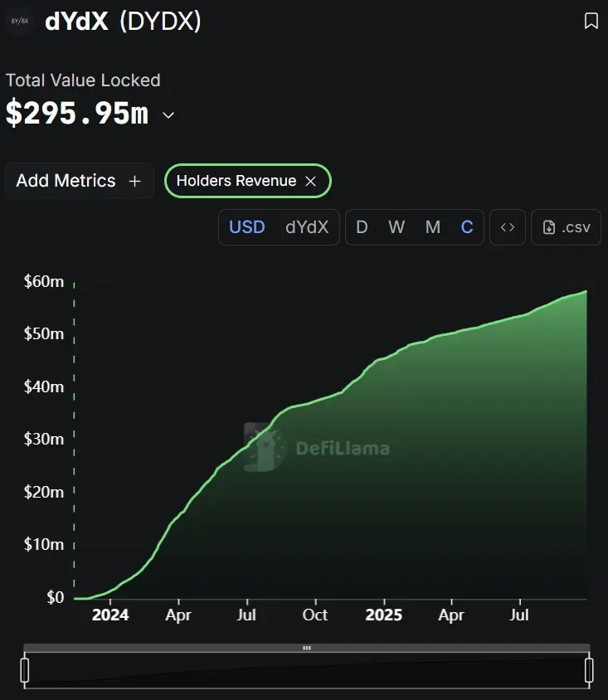Select the Holders Revenue chip
Viewport: 608px width, 700px height.
[248, 181]
